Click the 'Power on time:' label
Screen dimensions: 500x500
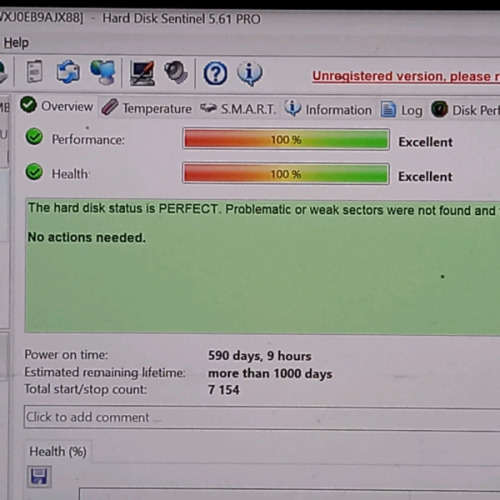pos(66,354)
